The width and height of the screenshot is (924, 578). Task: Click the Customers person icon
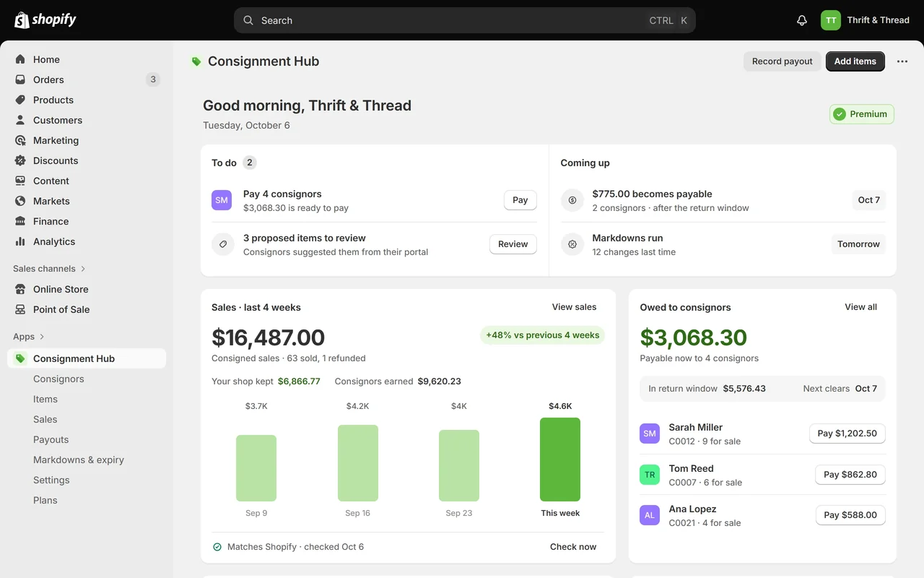[x=20, y=120]
